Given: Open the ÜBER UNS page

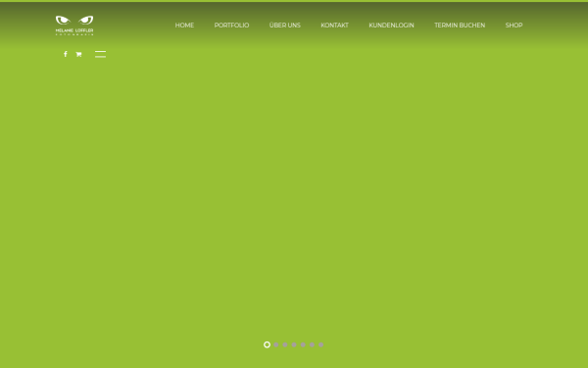Looking at the screenshot, I should 284,26.
